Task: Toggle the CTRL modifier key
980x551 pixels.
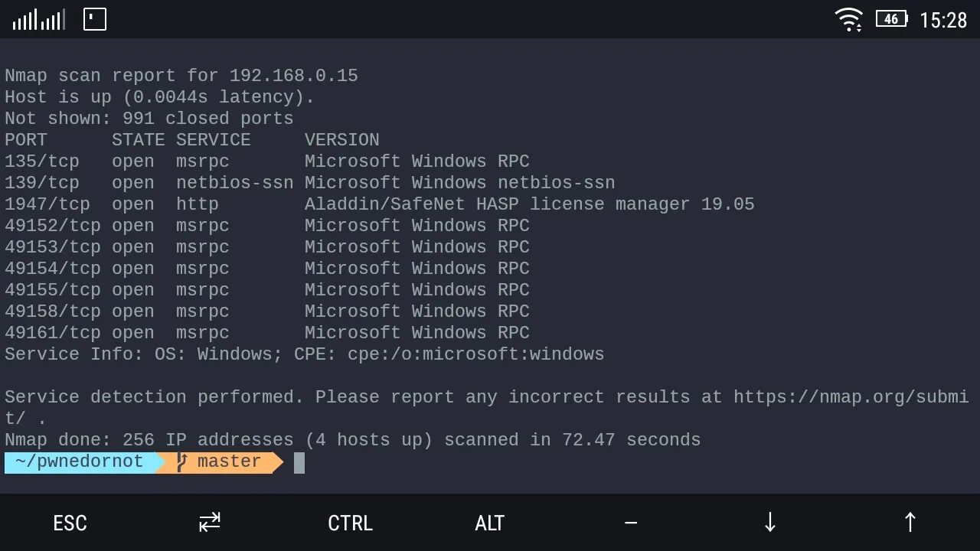Action: click(350, 523)
